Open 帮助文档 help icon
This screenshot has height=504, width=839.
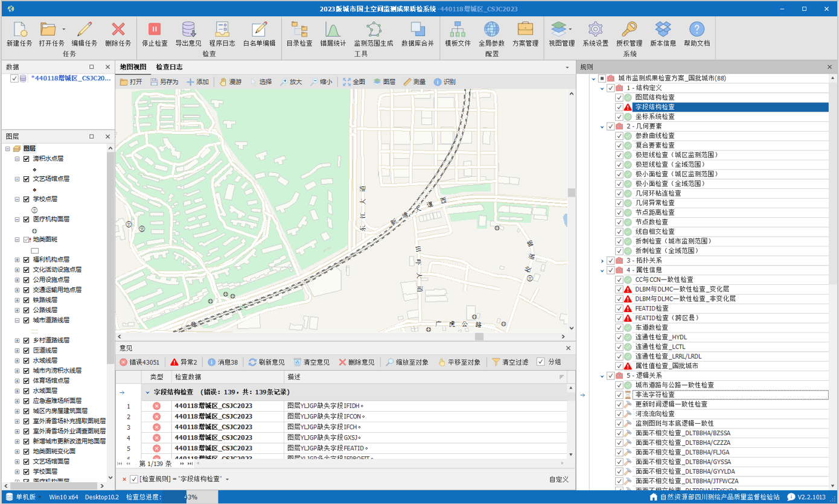pyautogui.click(x=697, y=29)
